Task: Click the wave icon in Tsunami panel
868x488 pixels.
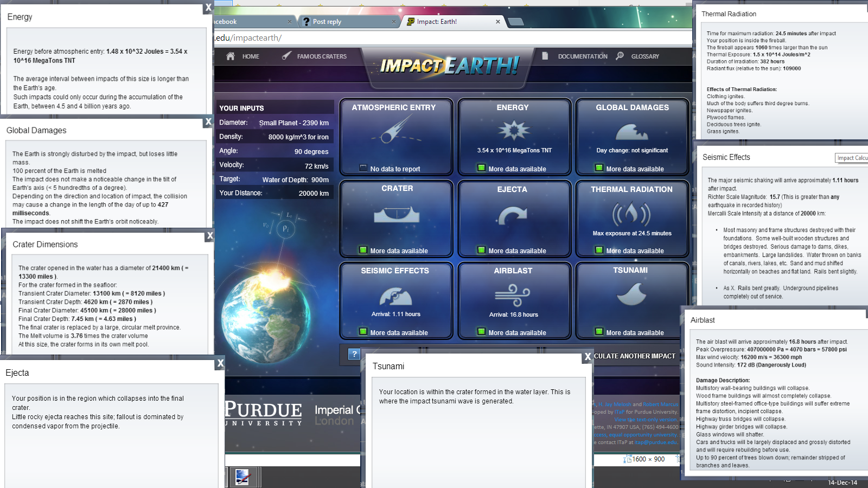Action: [631, 295]
